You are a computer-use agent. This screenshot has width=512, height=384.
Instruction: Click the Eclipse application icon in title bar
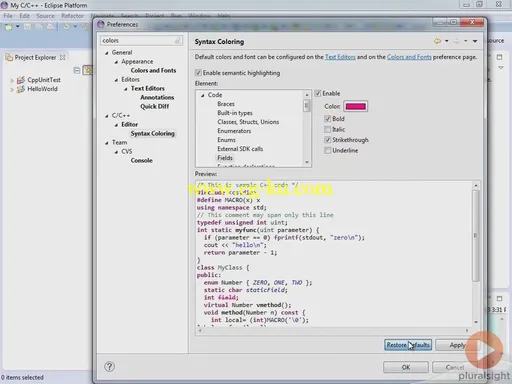4,5
